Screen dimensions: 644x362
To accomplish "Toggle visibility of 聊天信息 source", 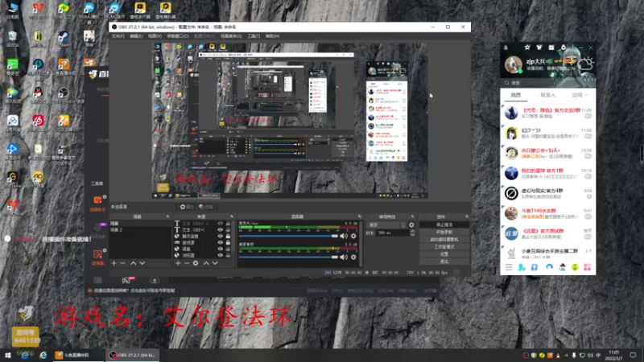I will click(220, 237).
